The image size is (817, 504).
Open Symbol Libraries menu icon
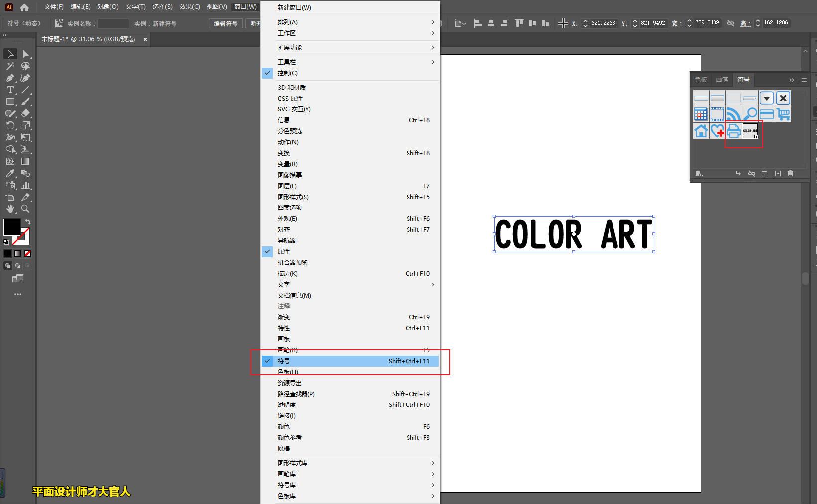click(699, 174)
